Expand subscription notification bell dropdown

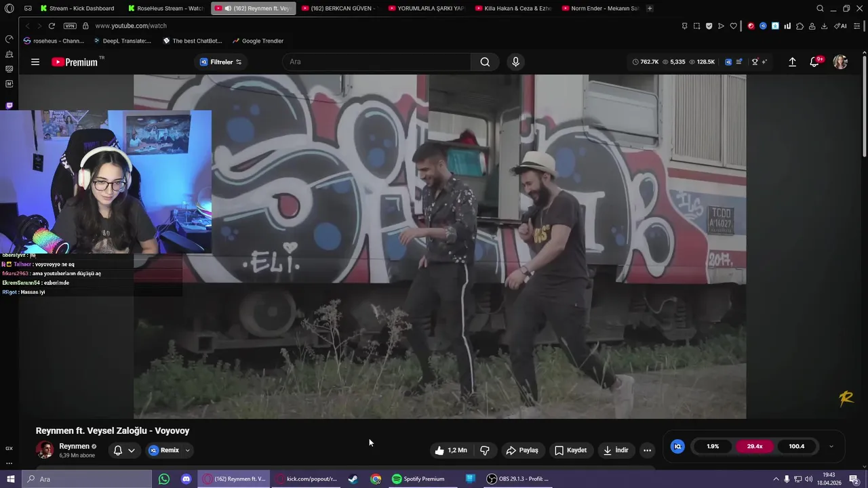click(x=124, y=450)
